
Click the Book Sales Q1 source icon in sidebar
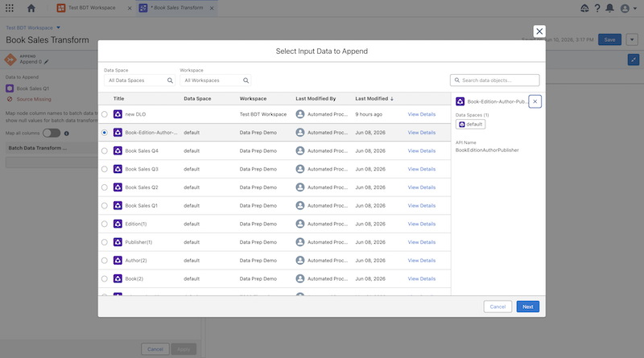click(10, 88)
